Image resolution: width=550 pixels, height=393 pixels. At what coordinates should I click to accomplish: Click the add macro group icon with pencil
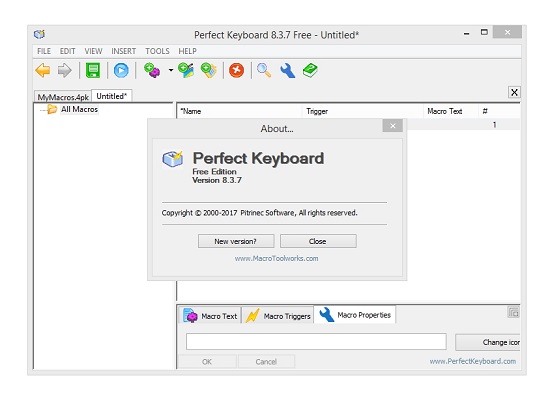(x=186, y=70)
